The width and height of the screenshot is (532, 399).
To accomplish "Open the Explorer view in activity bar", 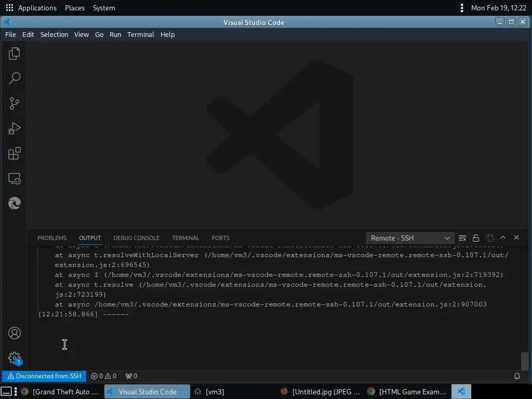I will tap(14, 54).
